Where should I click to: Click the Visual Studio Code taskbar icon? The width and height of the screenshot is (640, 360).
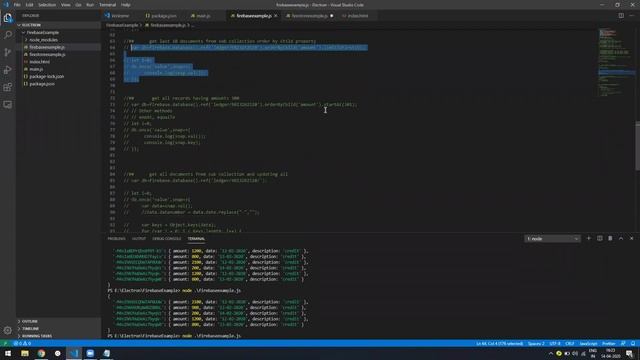point(74,353)
